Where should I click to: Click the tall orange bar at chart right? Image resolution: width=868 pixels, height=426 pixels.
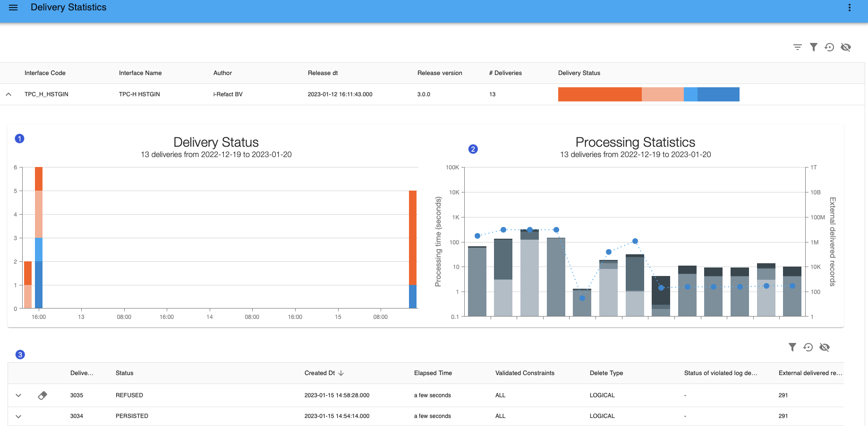(x=413, y=238)
